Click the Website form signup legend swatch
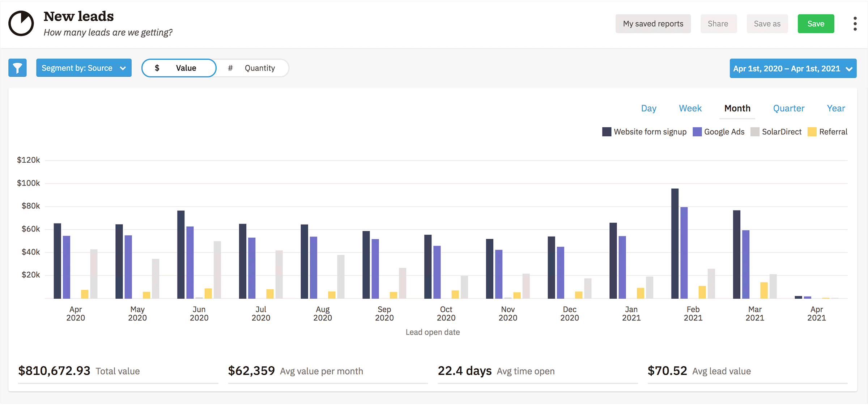This screenshot has height=405, width=868. pos(607,132)
